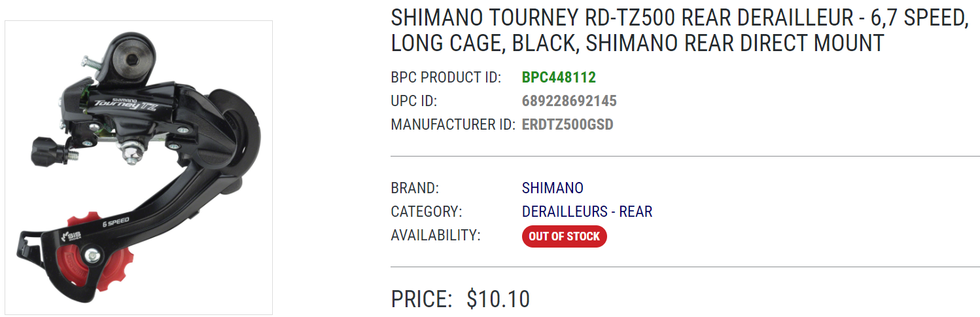
Task: Click the PRICE label
Action: pyautogui.click(x=421, y=299)
